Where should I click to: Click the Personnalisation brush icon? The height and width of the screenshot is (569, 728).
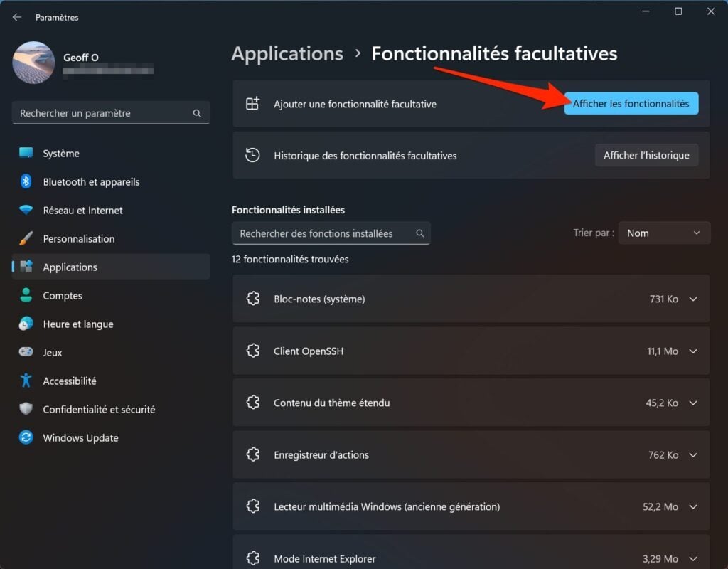(x=26, y=238)
